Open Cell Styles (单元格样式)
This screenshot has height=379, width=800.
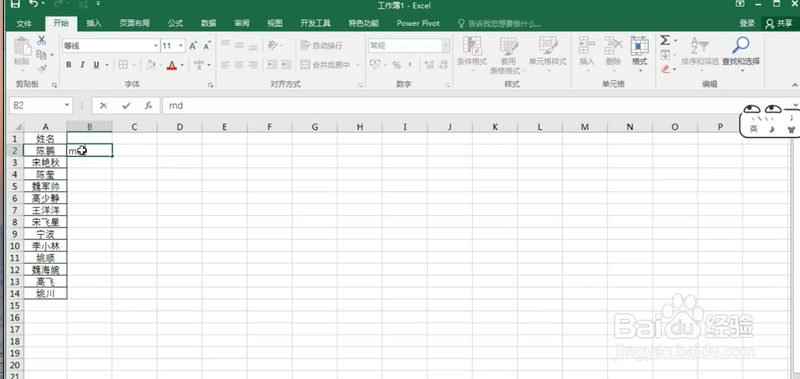(547, 54)
